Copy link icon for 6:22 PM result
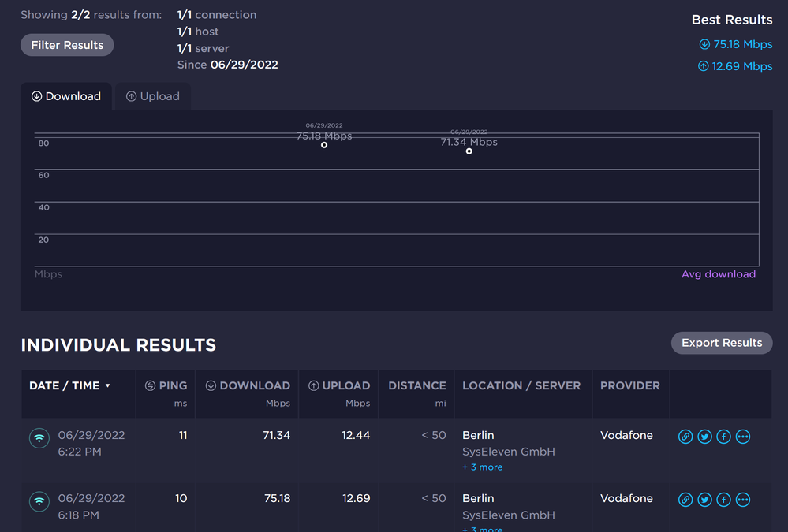The width and height of the screenshot is (788, 532). pyautogui.click(x=685, y=437)
